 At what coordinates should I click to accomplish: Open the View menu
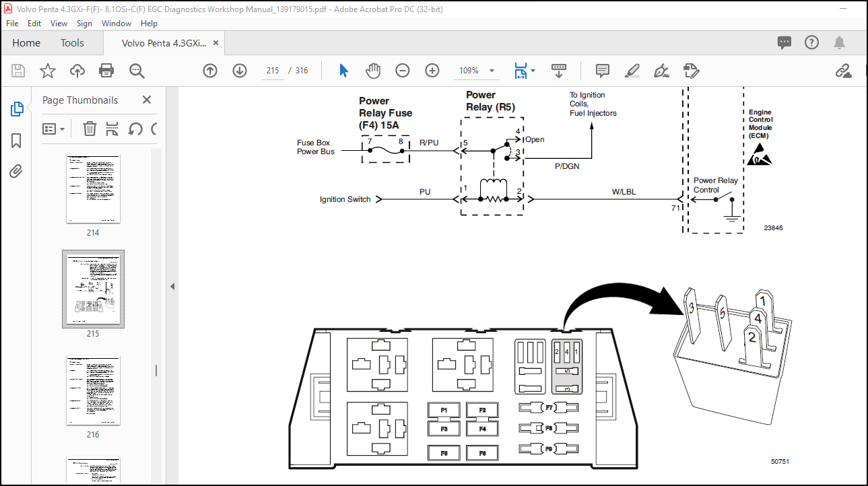click(x=59, y=23)
